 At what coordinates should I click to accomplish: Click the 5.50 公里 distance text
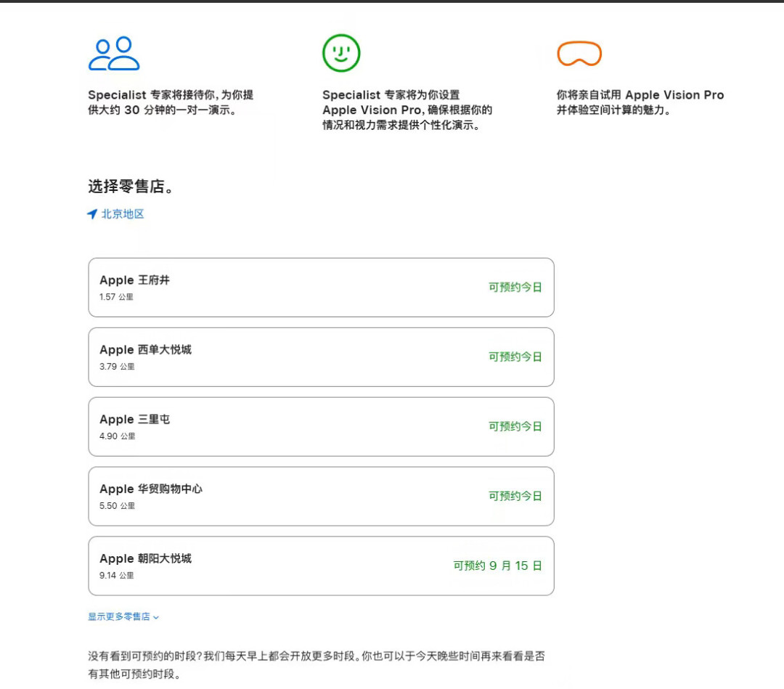point(117,505)
